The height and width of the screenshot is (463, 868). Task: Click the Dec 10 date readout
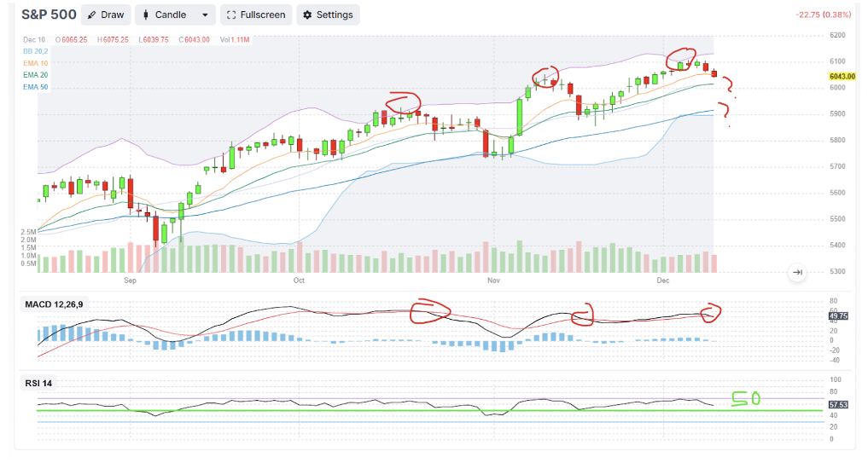[x=34, y=40]
